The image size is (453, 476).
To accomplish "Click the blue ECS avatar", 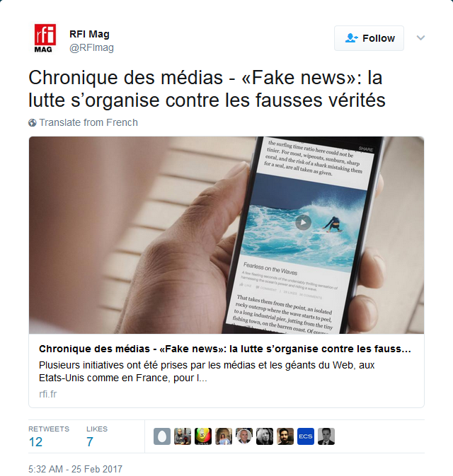I will [x=306, y=436].
